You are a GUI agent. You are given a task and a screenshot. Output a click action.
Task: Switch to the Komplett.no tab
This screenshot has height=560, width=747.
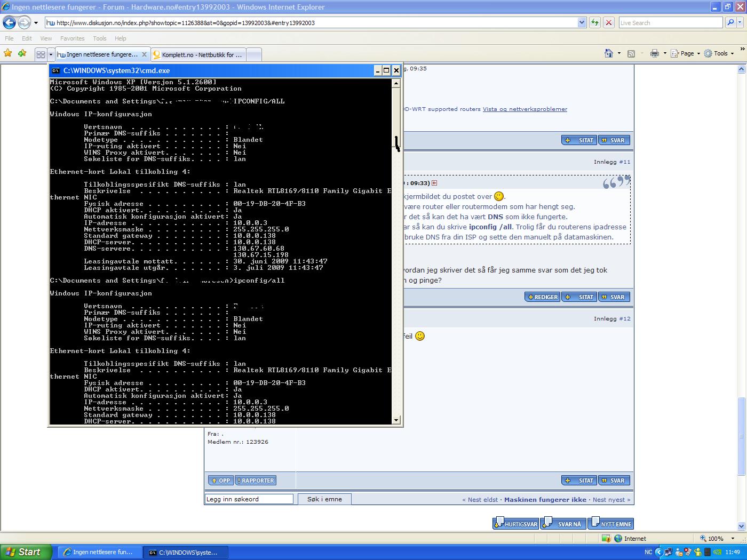tap(198, 54)
